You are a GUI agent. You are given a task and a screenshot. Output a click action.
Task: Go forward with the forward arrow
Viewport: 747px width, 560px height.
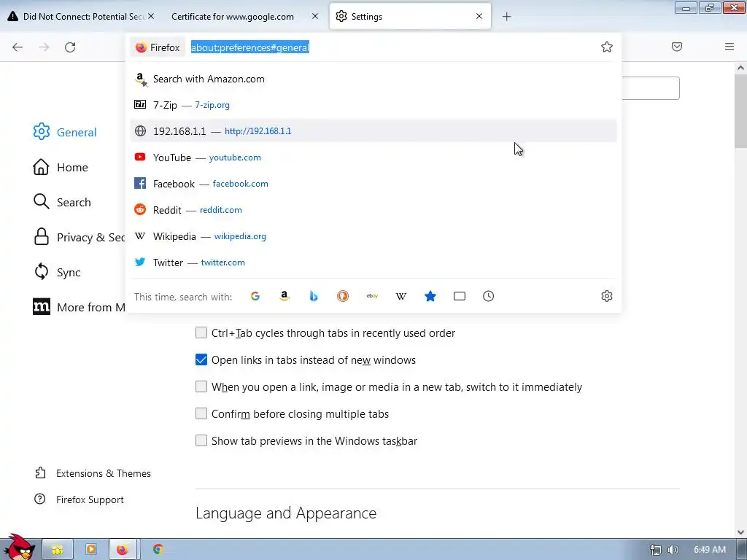[x=44, y=47]
